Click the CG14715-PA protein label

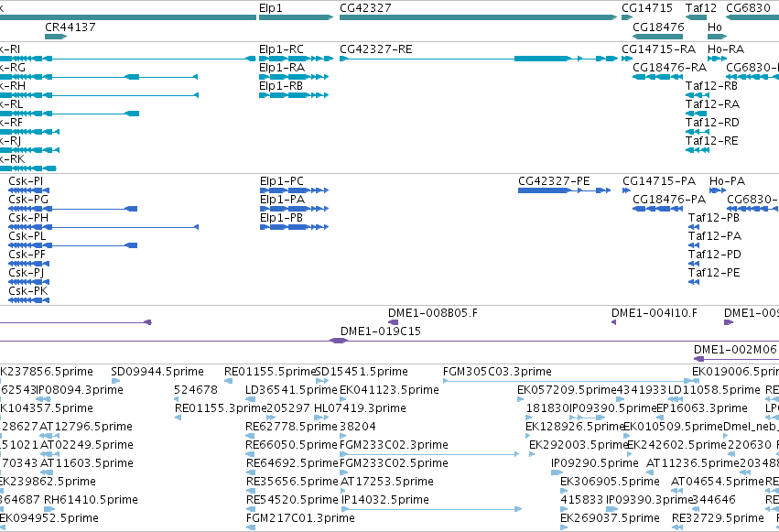(x=659, y=181)
